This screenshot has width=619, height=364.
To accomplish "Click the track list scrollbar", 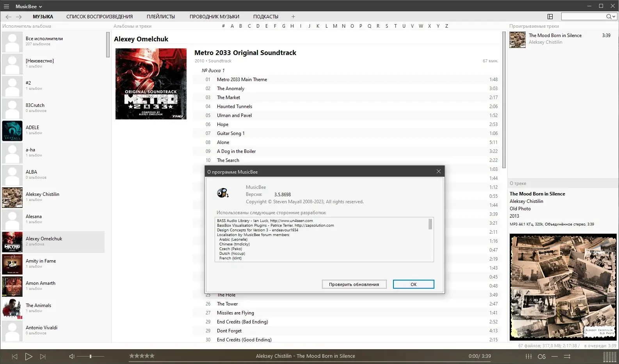I will click(x=504, y=100).
